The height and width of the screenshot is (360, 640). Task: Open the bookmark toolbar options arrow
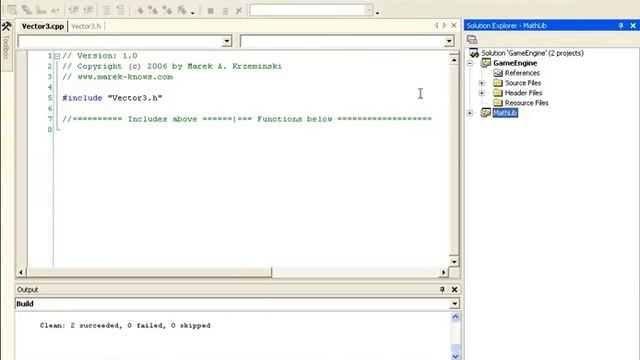click(193, 13)
